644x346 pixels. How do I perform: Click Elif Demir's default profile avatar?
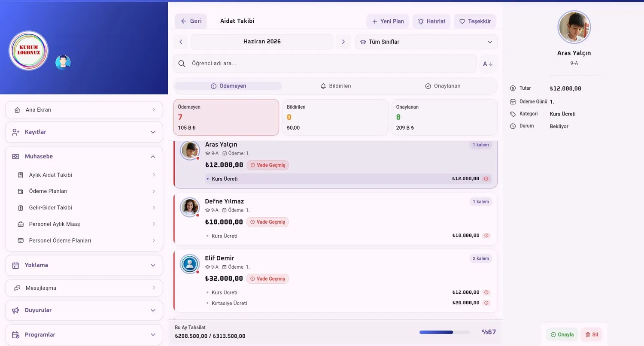tap(189, 264)
